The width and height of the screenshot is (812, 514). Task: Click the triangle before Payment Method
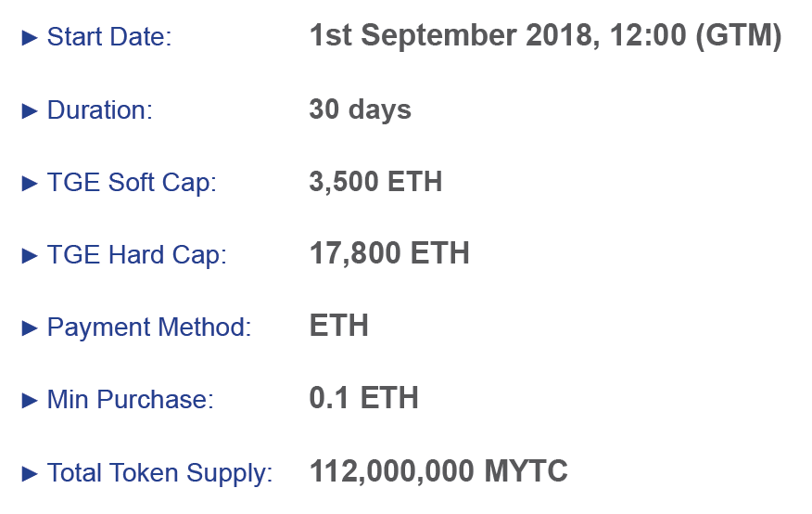coord(30,328)
